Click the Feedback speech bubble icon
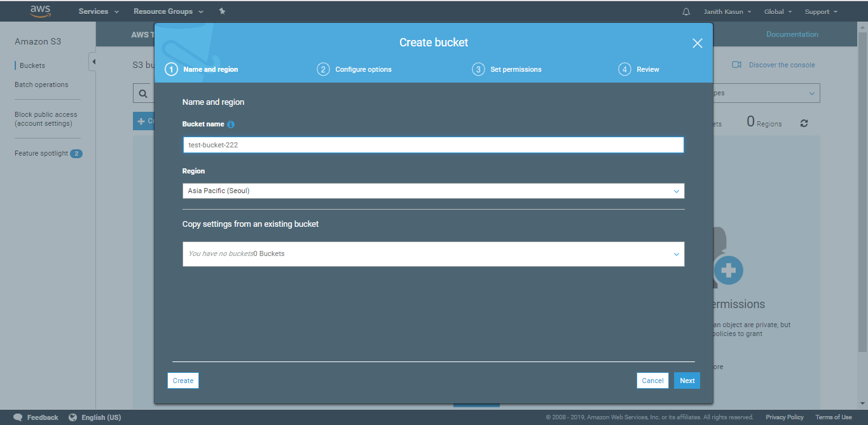The height and width of the screenshot is (425, 868). 18,417
